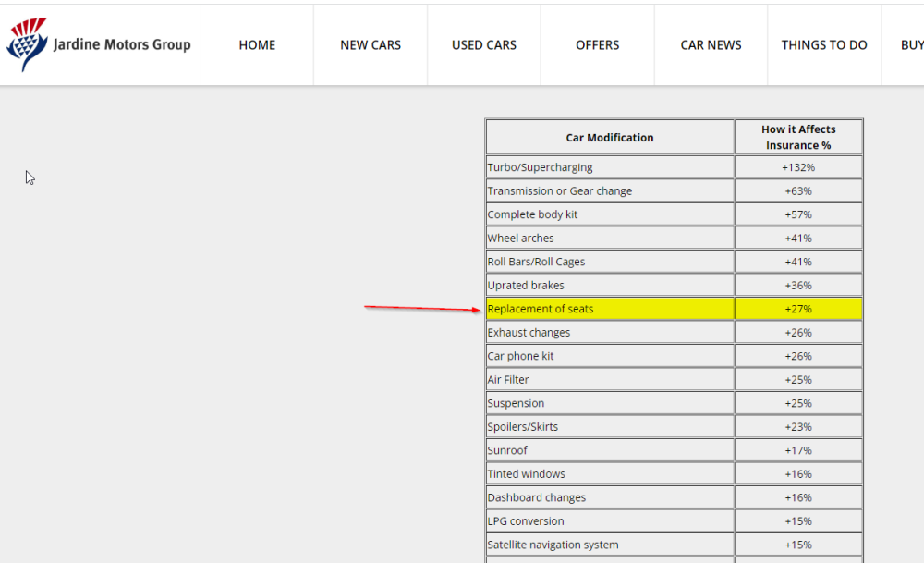
Task: Select the +36% value cell
Action: (798, 286)
